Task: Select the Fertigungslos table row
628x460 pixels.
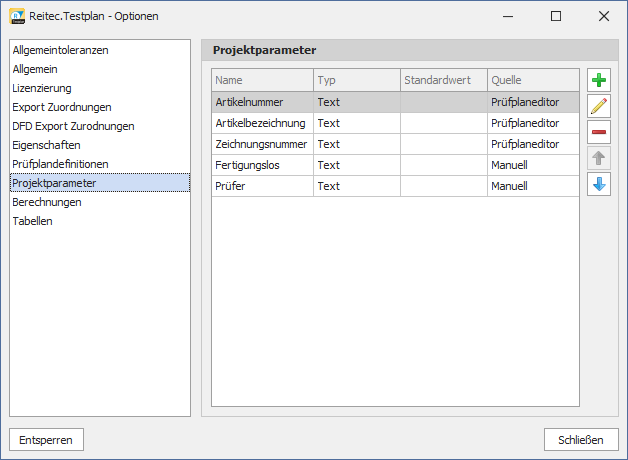Action: [395, 165]
